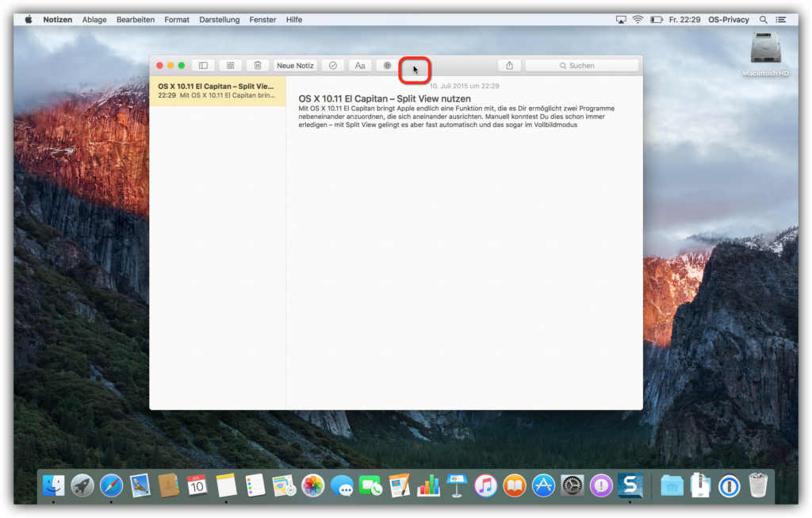Open Spotlight search magnifier icon

pos(764,20)
